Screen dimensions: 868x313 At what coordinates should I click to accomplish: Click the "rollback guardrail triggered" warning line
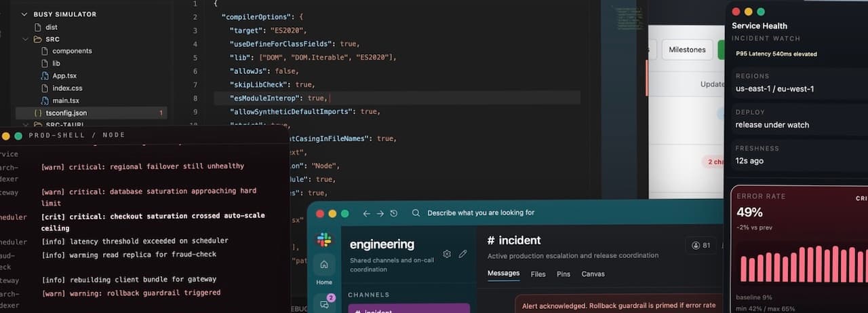point(131,293)
